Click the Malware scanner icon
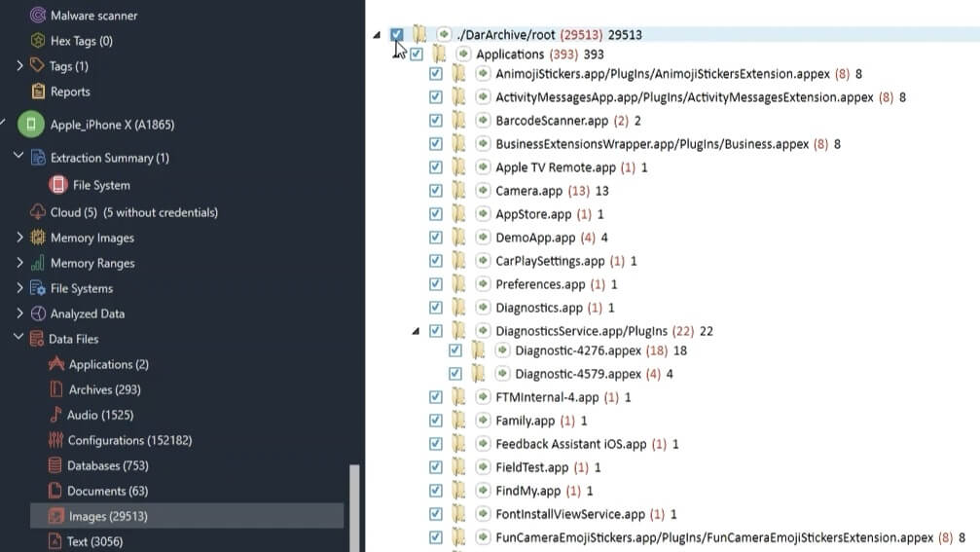Image resolution: width=980 pixels, height=552 pixels. point(38,15)
